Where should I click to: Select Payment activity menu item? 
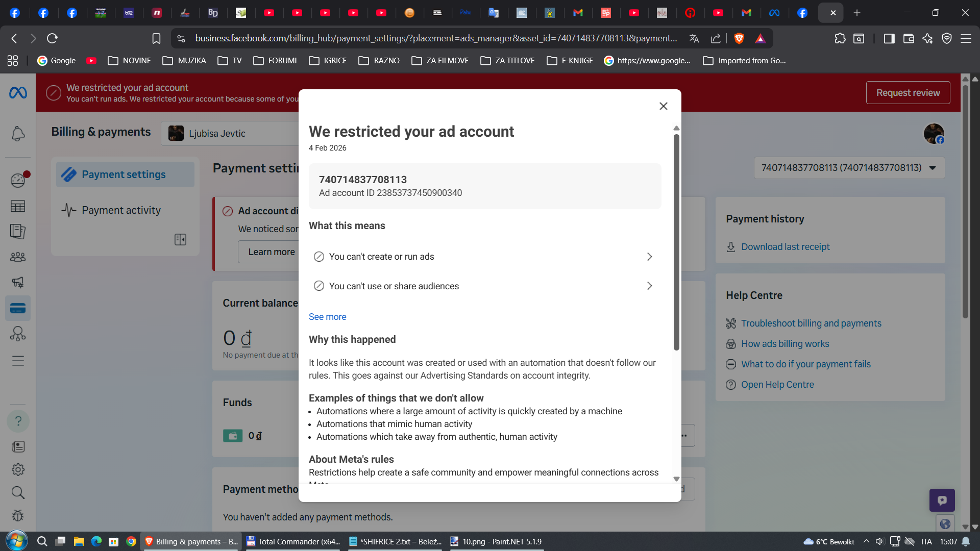121,210
